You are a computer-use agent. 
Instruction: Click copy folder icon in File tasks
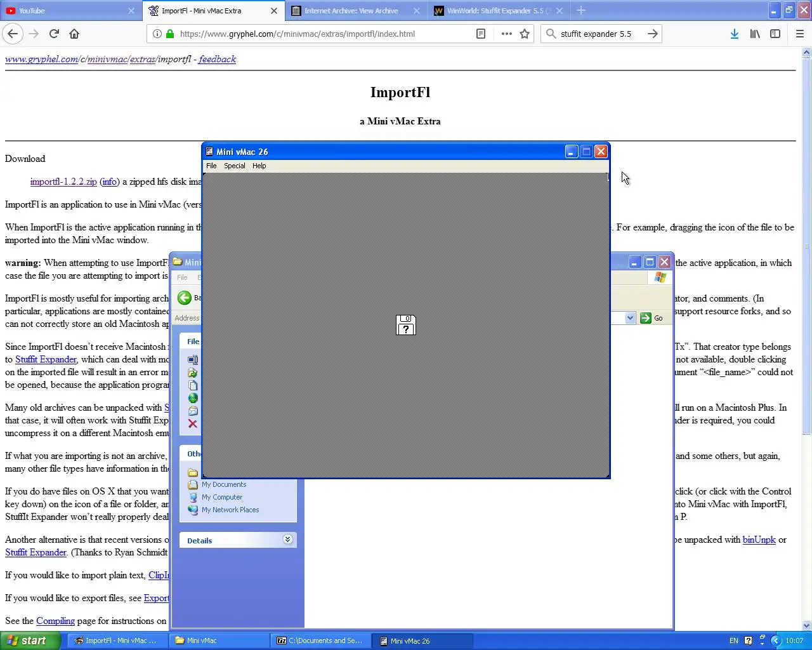(x=193, y=385)
